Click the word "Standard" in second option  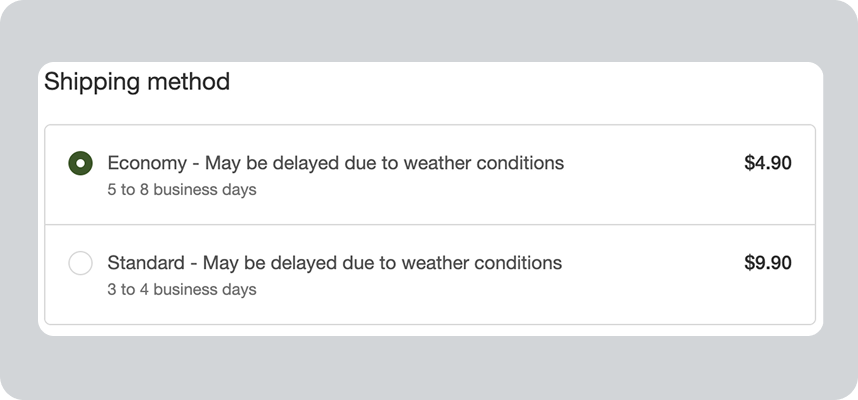pyautogui.click(x=146, y=263)
